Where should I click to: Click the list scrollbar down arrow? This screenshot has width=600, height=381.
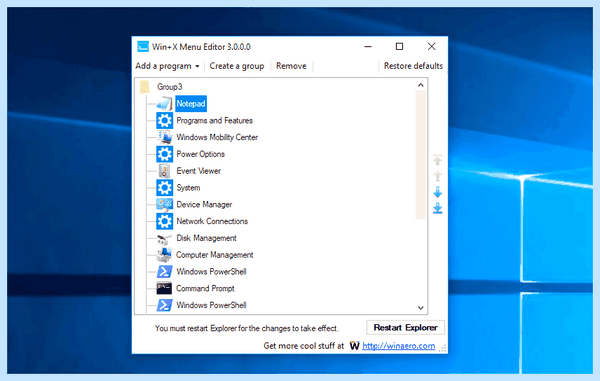tap(421, 308)
